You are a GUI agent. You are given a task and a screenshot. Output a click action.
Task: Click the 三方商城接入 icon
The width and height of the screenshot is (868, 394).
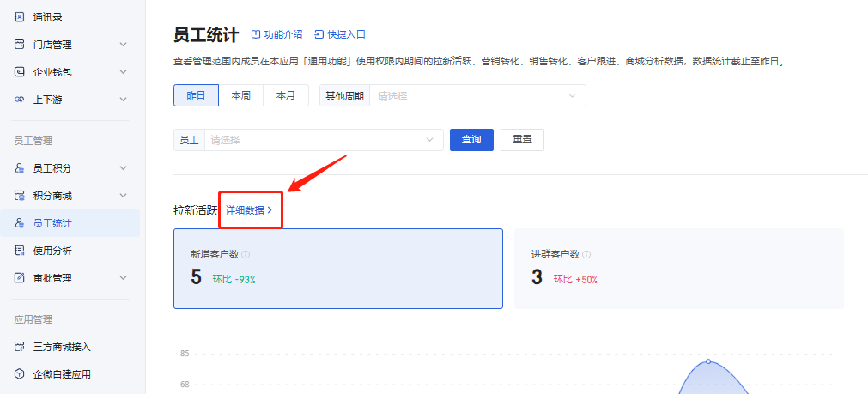[x=20, y=347]
